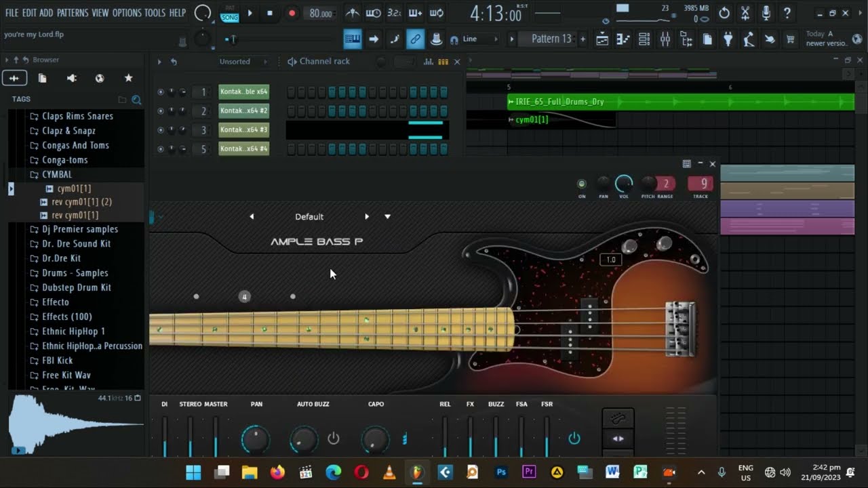
Task: Open the View playlist icon
Action: point(602,39)
